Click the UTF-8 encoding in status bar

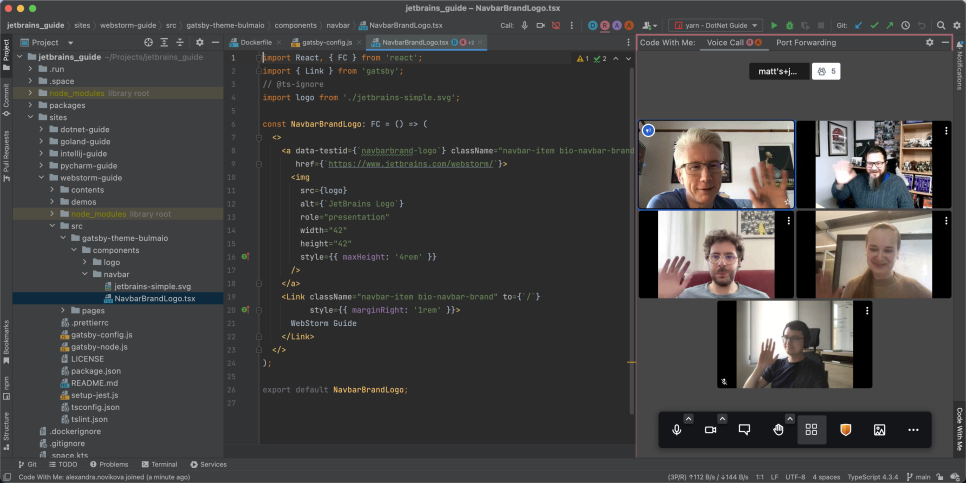click(x=795, y=477)
